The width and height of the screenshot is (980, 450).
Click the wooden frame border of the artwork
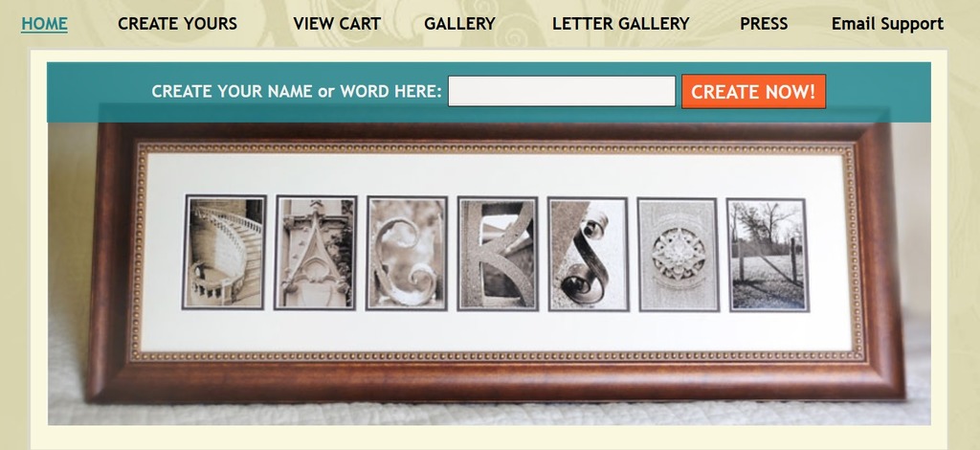click(x=494, y=382)
